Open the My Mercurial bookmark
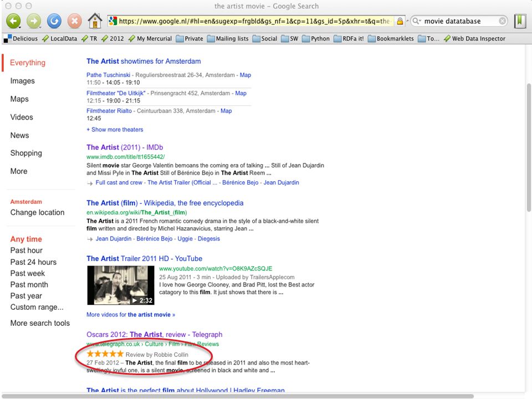The width and height of the screenshot is (532, 399). 150,39
